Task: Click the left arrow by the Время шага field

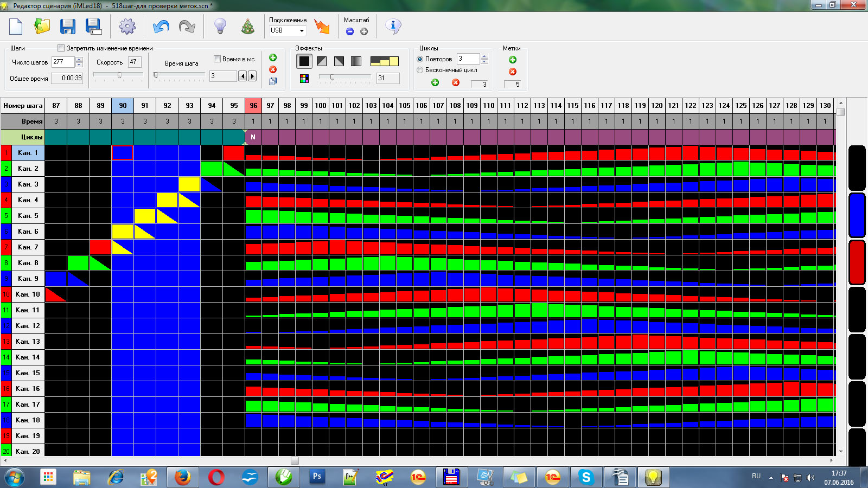Action: click(242, 76)
